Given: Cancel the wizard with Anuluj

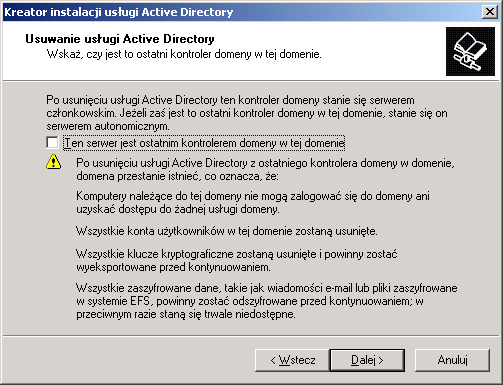Looking at the screenshot, I should [452, 360].
